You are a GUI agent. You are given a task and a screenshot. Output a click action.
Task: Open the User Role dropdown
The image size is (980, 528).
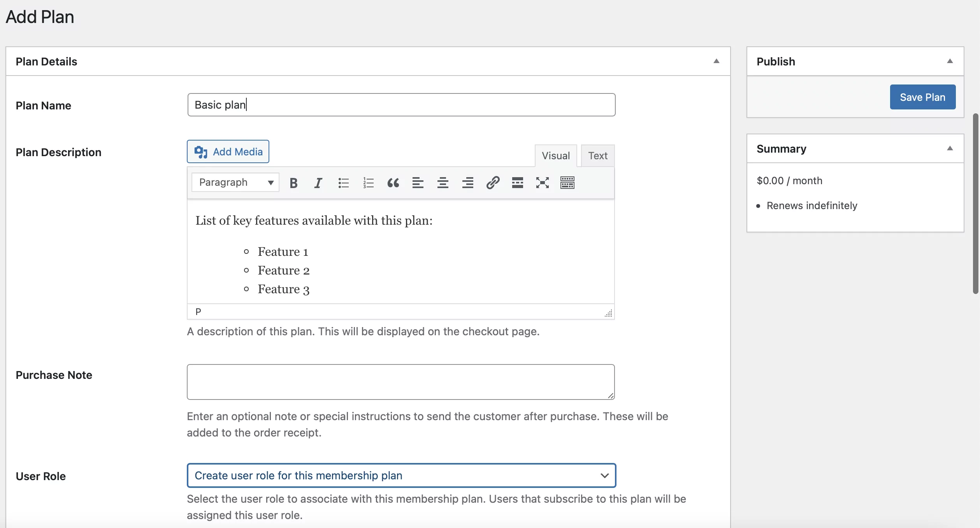(401, 475)
